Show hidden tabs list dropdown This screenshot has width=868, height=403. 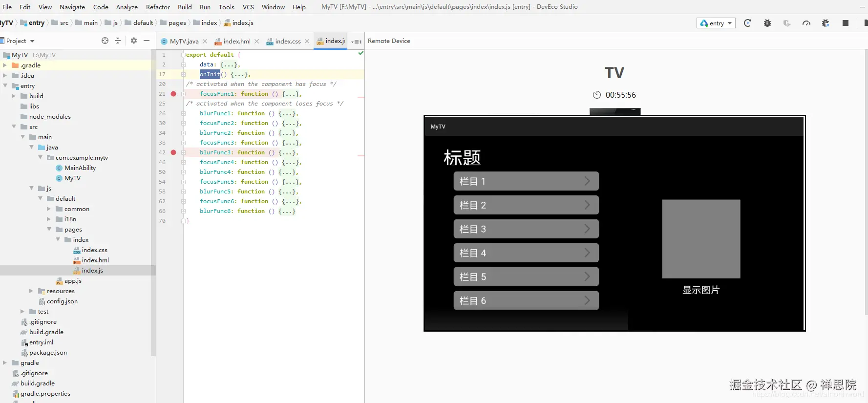[357, 42]
